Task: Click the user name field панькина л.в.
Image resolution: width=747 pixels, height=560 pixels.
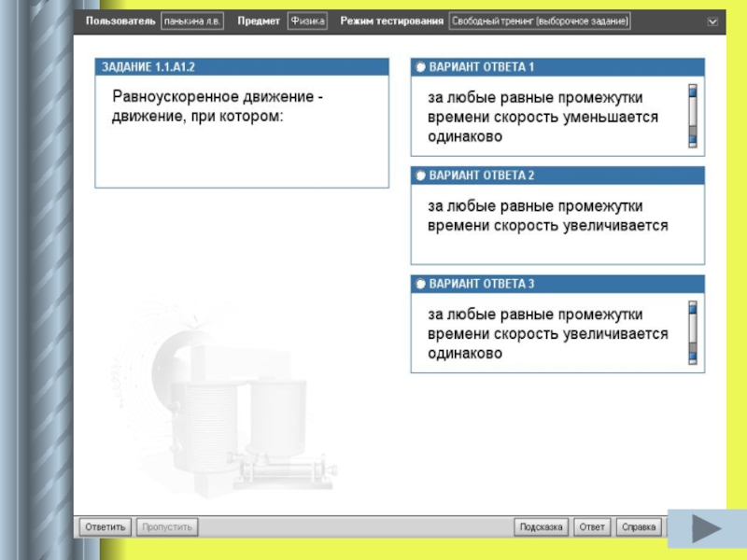Action: point(192,21)
